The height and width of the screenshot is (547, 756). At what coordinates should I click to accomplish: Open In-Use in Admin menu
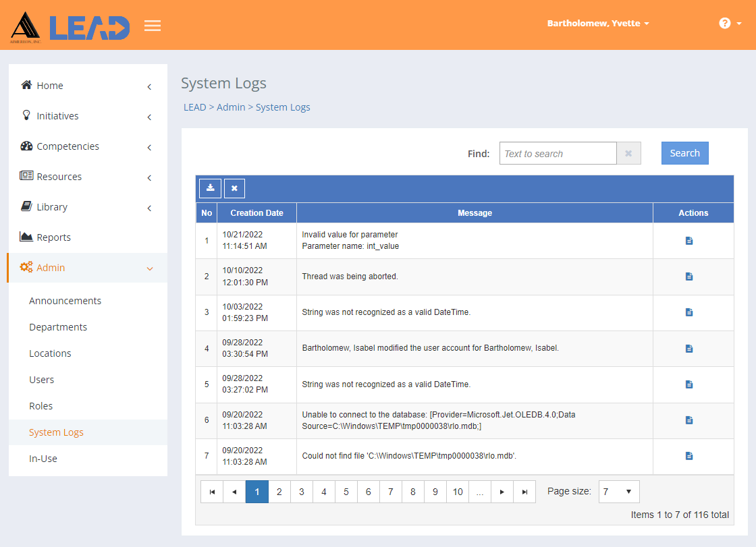point(43,459)
